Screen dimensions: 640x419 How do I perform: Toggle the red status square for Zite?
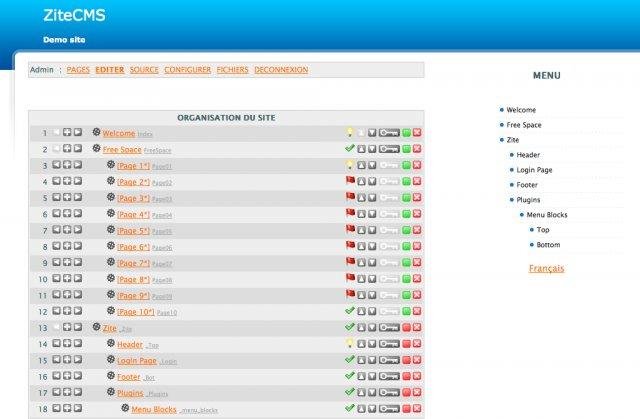406,327
